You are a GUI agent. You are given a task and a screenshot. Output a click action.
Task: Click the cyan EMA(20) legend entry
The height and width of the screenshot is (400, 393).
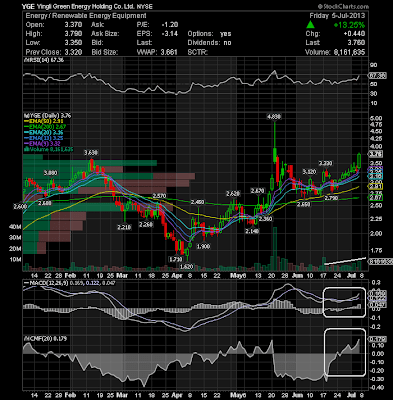[x=43, y=133]
